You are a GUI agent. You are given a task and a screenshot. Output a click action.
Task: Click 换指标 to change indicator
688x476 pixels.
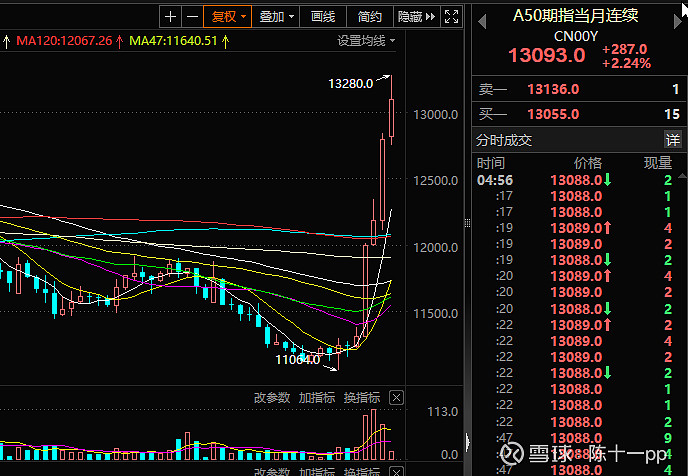click(x=361, y=398)
